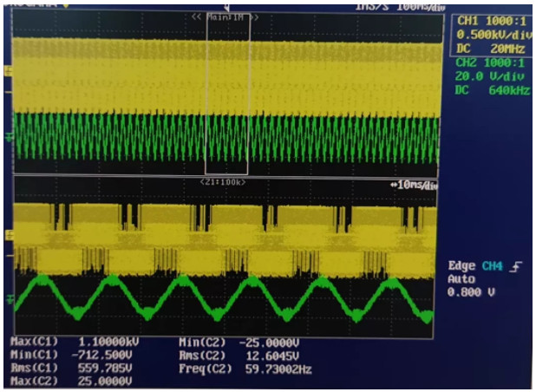Click the trigger position marker at top of display

(226, 8)
